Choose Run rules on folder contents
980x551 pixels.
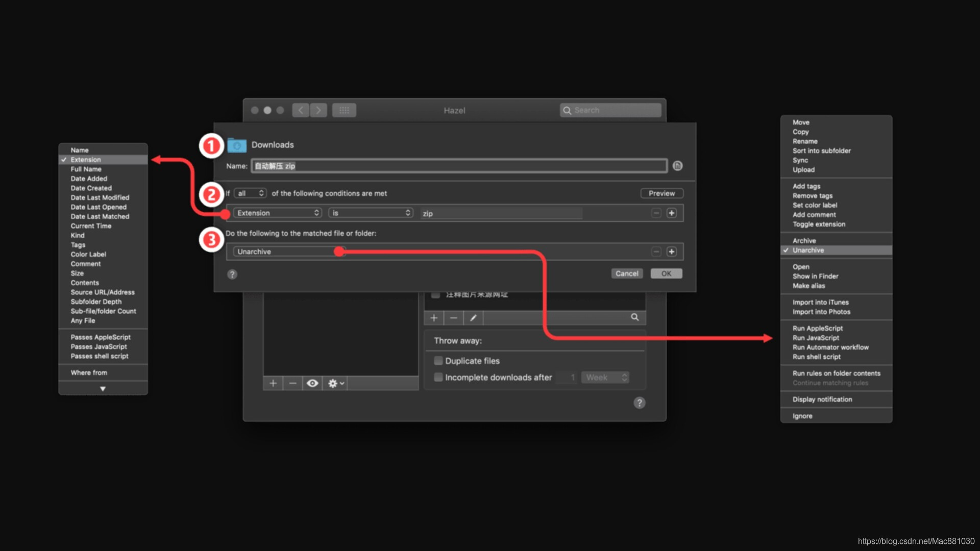click(836, 373)
